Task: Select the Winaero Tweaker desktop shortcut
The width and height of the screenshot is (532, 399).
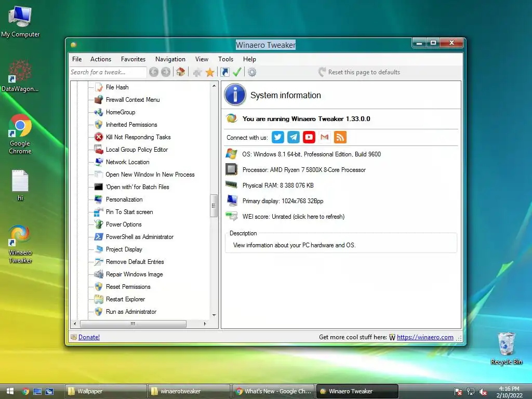Action: tap(20, 244)
